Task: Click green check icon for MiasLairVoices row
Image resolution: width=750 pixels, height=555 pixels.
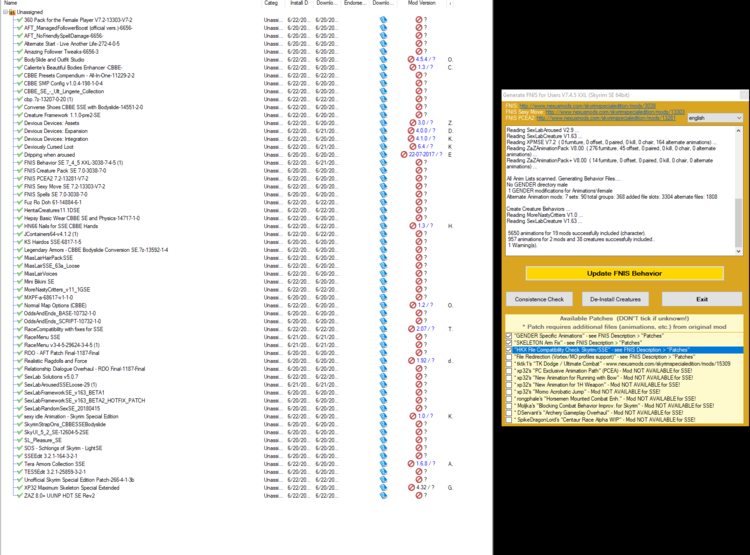Action: [20, 274]
